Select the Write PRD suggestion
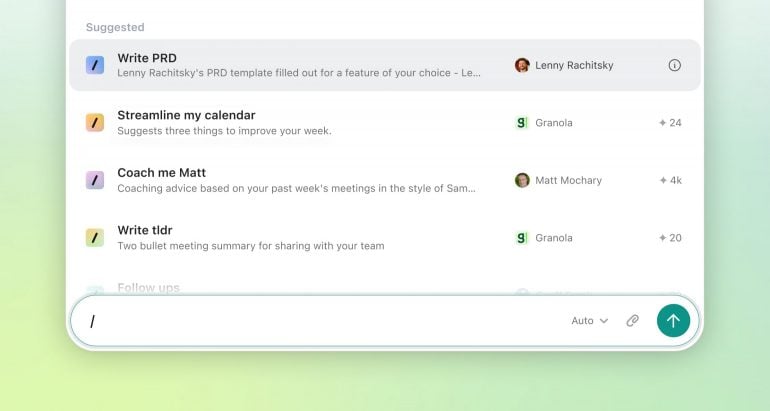The height and width of the screenshot is (411, 770). click(298, 65)
